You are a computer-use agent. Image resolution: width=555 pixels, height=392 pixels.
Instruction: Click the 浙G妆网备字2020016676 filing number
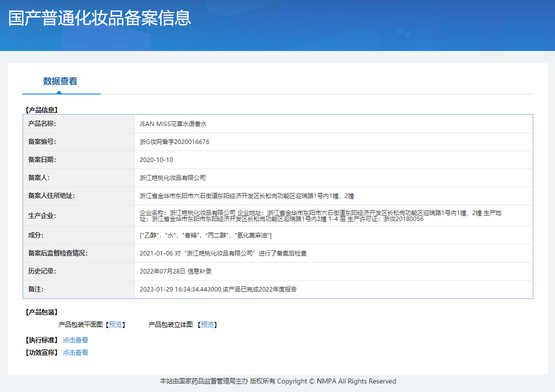pyautogui.click(x=174, y=142)
